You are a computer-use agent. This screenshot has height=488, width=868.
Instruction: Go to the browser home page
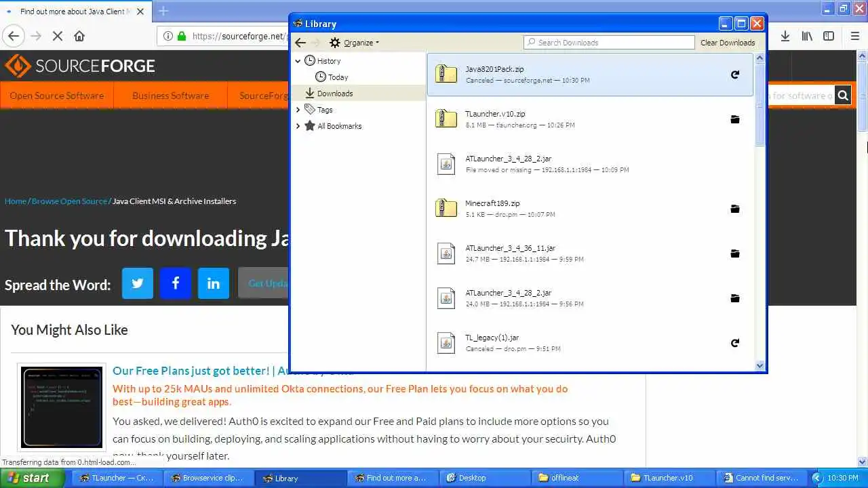[x=79, y=36]
